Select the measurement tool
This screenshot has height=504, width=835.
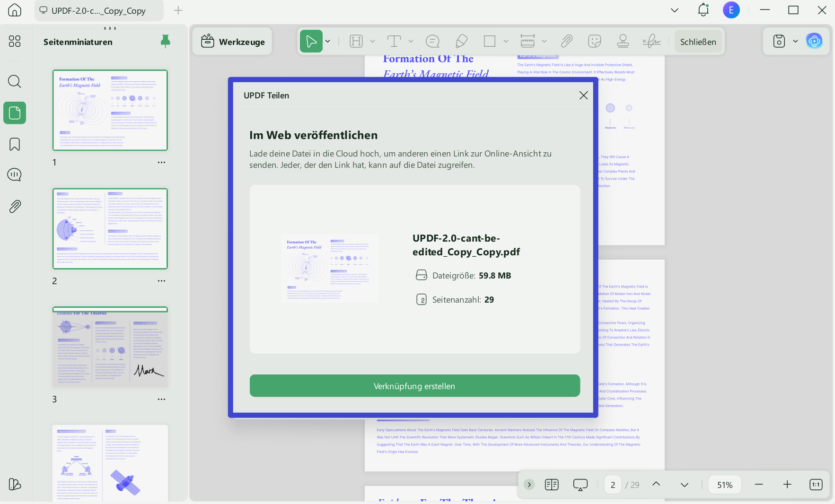[x=527, y=42]
